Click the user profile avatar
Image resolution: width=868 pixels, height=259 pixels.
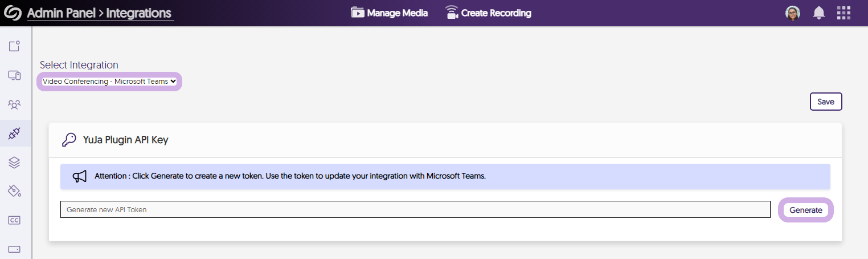792,13
